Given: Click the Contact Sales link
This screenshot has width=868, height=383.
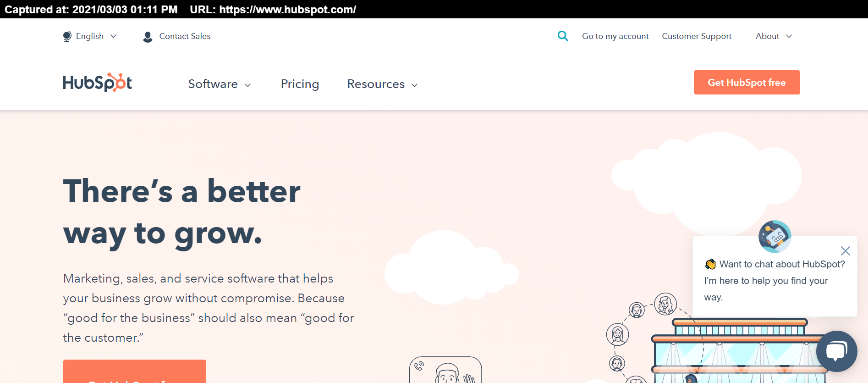Looking at the screenshot, I should point(185,36).
